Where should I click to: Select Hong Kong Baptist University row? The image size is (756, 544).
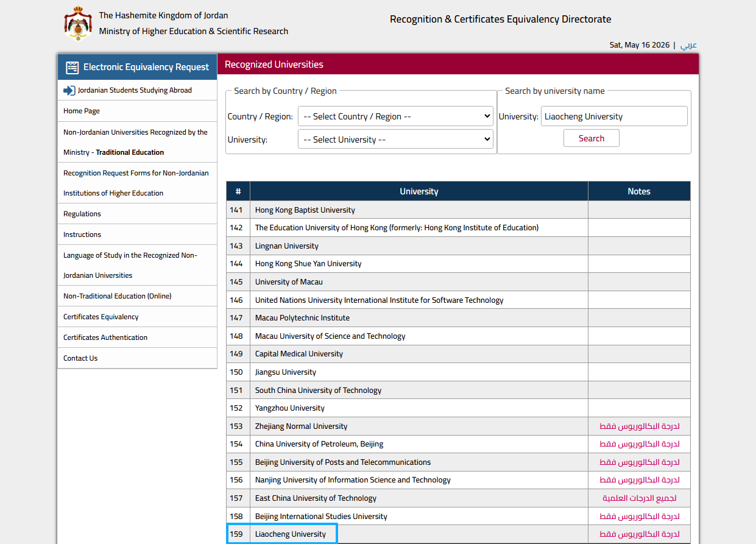[x=458, y=210]
